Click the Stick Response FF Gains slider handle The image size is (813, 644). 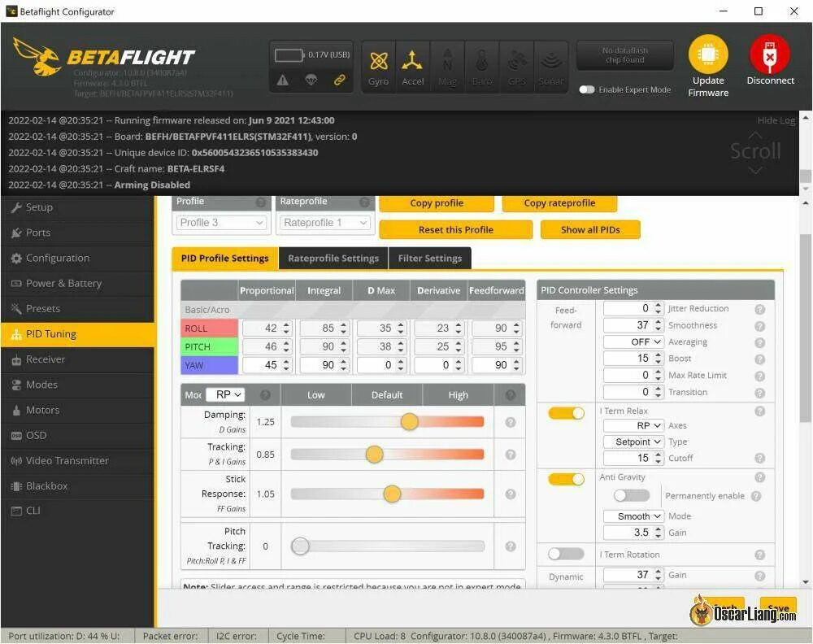click(392, 494)
